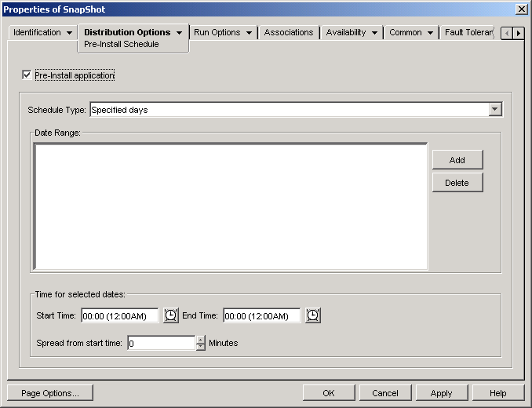Click the Delete date range button
Screen dimensions: 532x408
[x=457, y=183]
